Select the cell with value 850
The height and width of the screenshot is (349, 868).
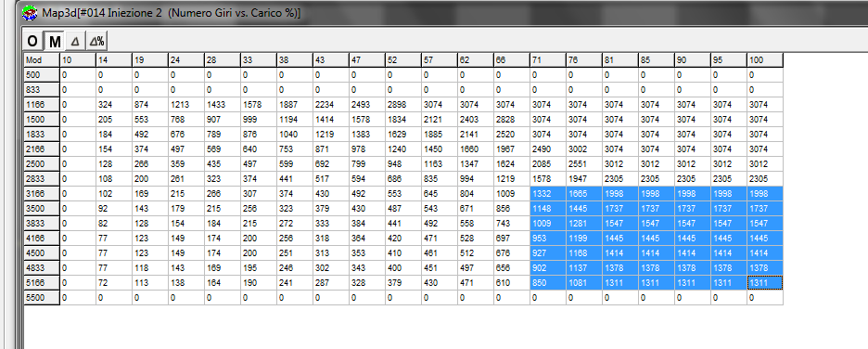[547, 283]
